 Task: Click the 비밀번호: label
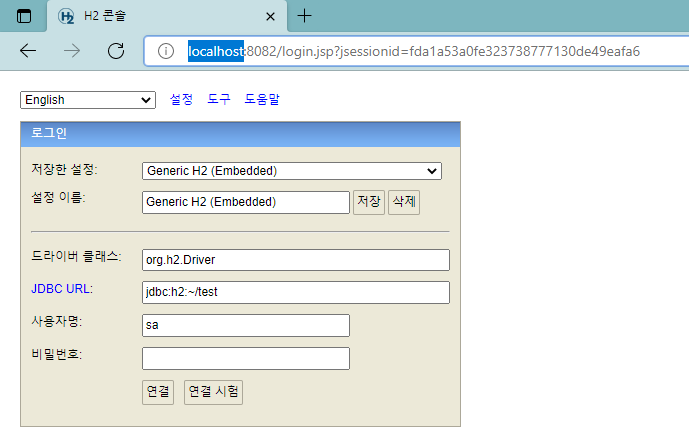(57, 354)
